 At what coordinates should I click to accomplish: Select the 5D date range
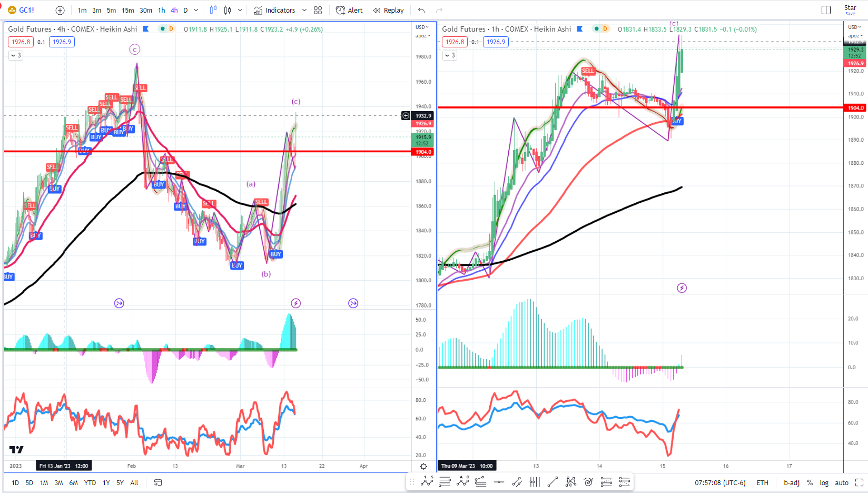click(29, 483)
